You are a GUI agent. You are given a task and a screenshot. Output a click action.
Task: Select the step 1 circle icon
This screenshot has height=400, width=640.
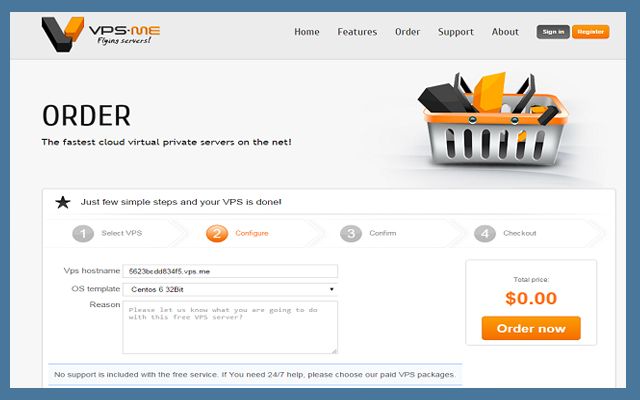click(83, 233)
